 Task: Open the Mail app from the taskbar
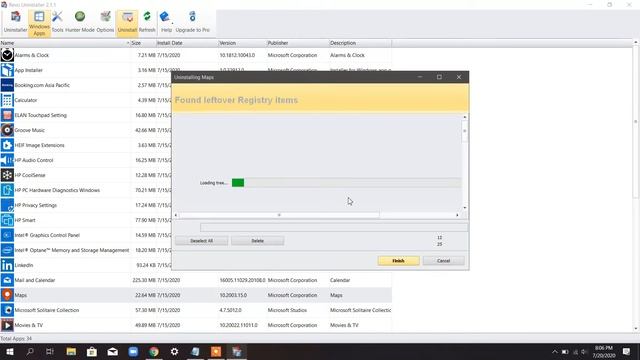[113, 351]
